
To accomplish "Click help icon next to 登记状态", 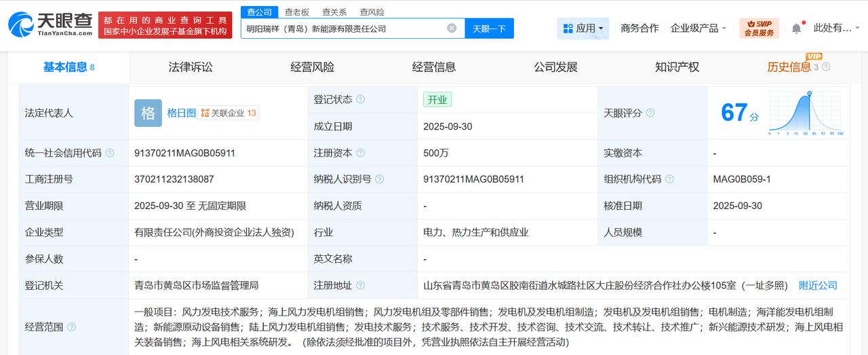I will (360, 100).
